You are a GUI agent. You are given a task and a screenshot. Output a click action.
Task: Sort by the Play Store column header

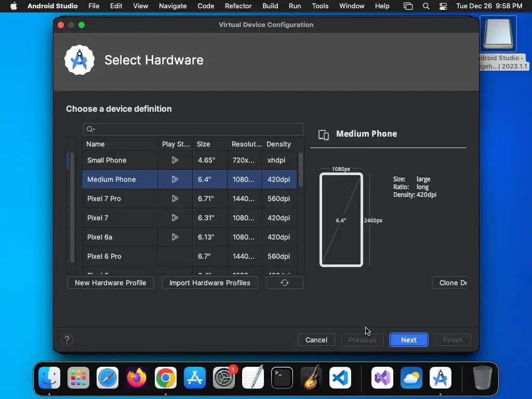[x=176, y=144]
